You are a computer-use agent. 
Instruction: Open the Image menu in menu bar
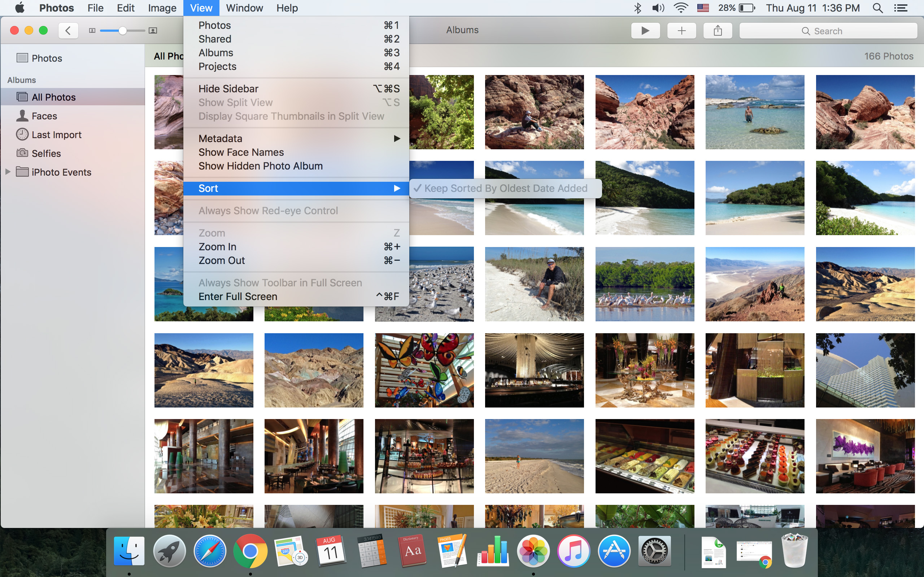(x=162, y=8)
